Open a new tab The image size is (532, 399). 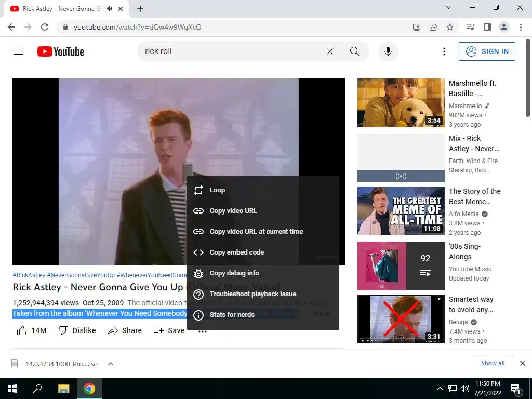pyautogui.click(x=140, y=9)
